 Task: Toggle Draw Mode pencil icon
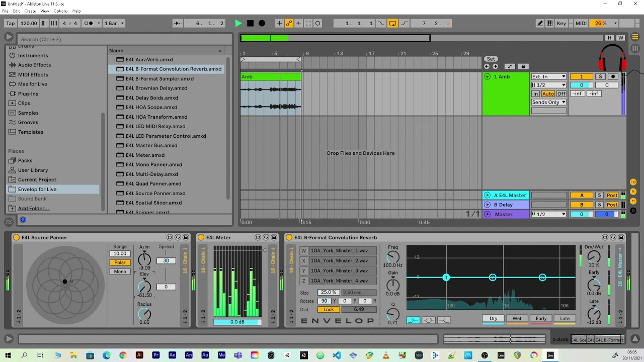[540, 23]
